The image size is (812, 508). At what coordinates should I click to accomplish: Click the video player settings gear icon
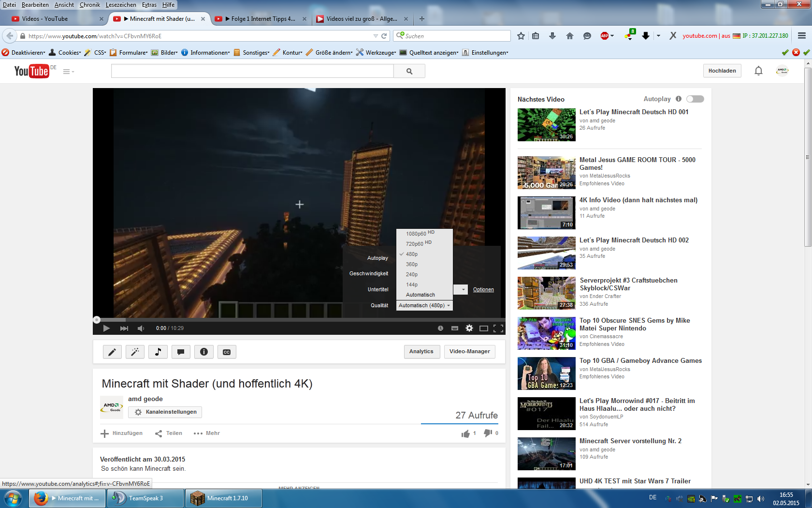click(469, 328)
